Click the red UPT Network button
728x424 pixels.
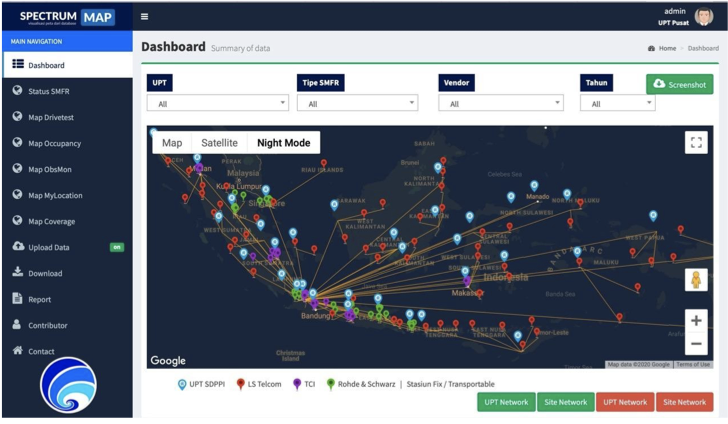pyautogui.click(x=625, y=402)
